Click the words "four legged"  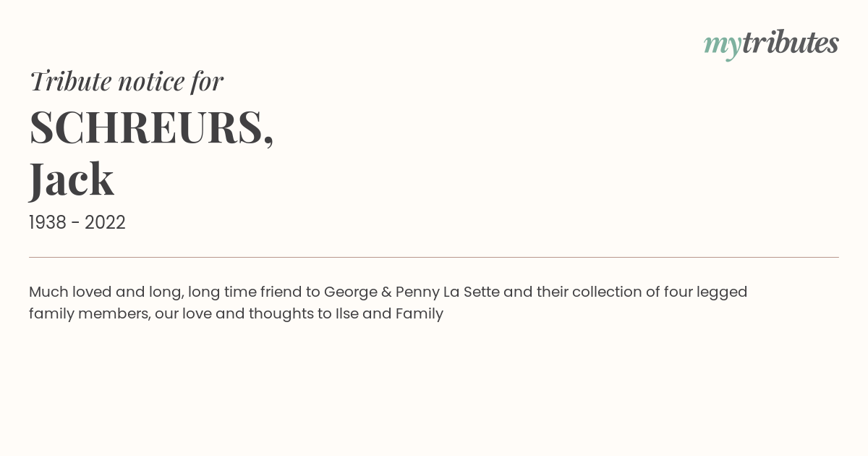705,292
